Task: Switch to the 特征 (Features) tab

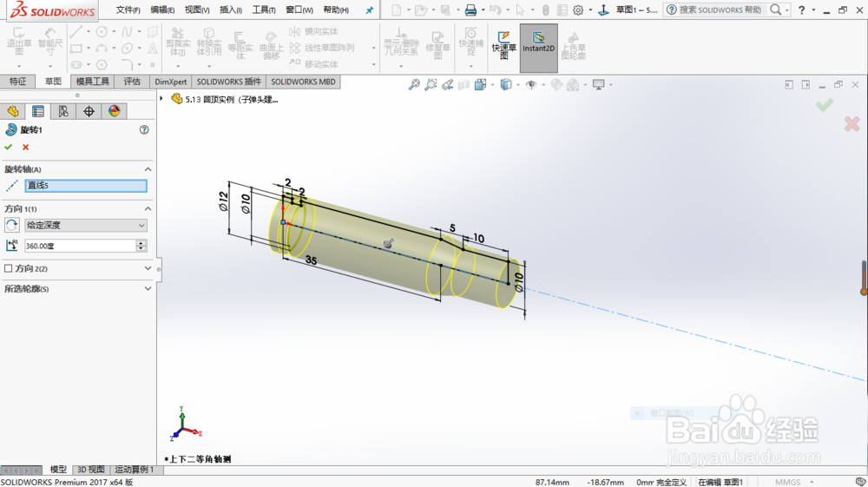Action: tap(17, 82)
